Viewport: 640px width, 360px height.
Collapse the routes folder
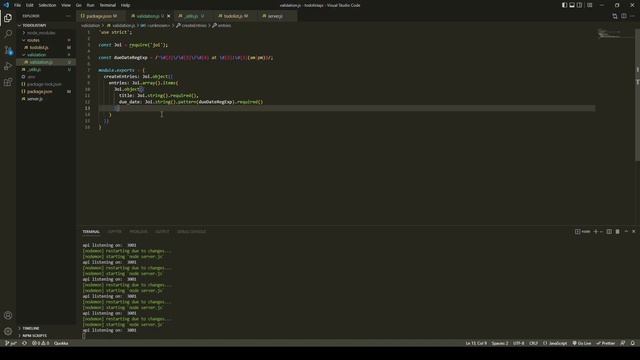click(x=45, y=40)
